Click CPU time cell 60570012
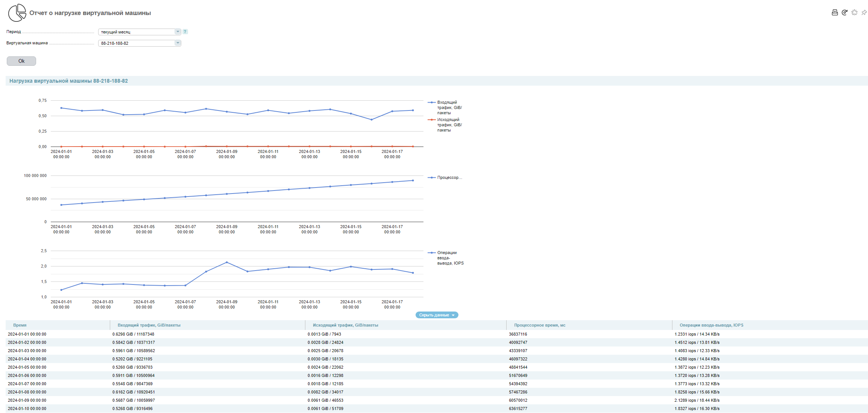 pos(518,400)
